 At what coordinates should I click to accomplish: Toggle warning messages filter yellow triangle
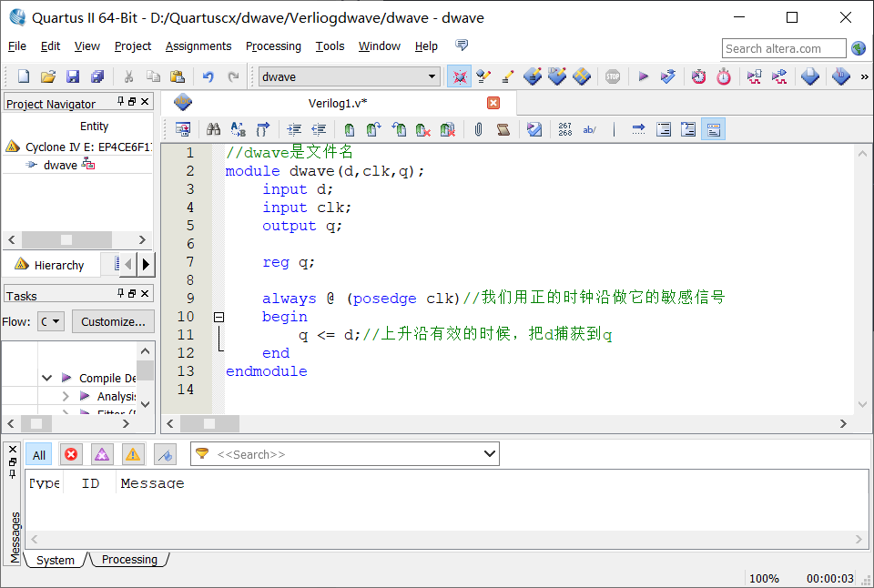133,455
